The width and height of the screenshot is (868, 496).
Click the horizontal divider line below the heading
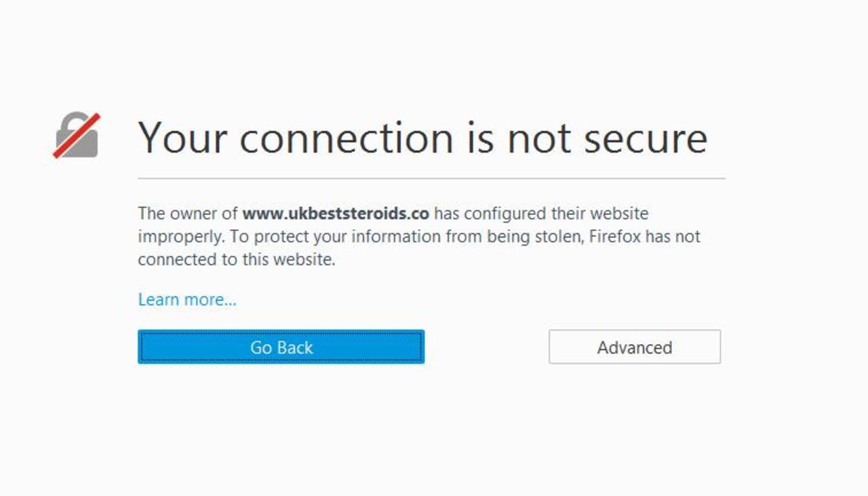point(431,178)
